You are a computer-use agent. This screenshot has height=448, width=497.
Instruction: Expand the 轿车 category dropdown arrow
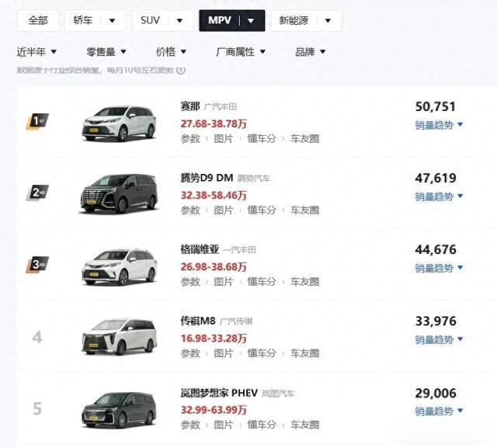click(112, 21)
